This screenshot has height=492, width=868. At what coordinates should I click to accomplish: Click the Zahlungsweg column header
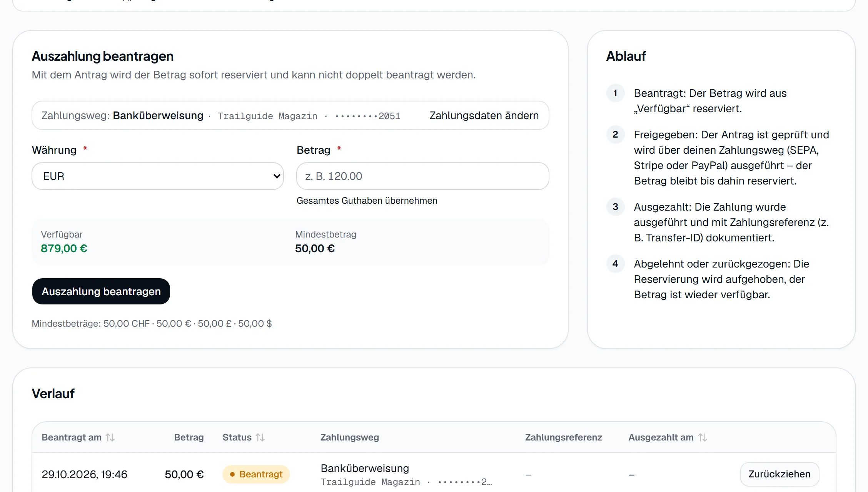coord(350,437)
